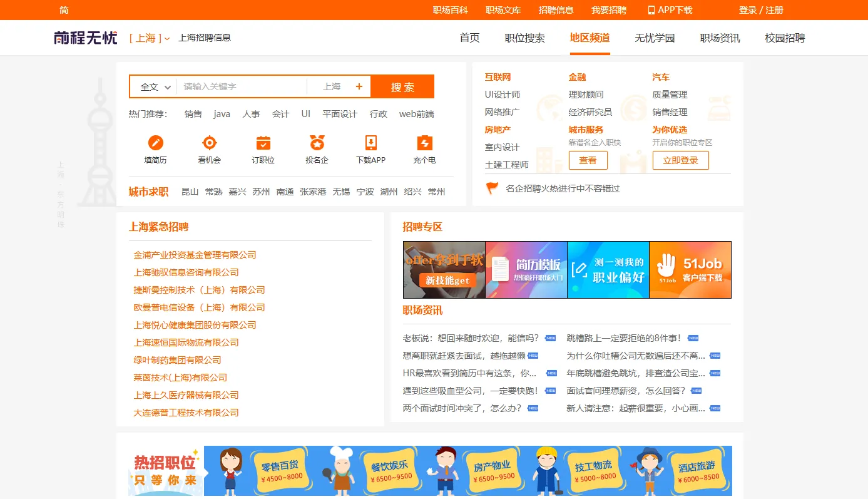Open 土建工程师 under 房地产
Screen dimensions: 868x499
click(506, 165)
